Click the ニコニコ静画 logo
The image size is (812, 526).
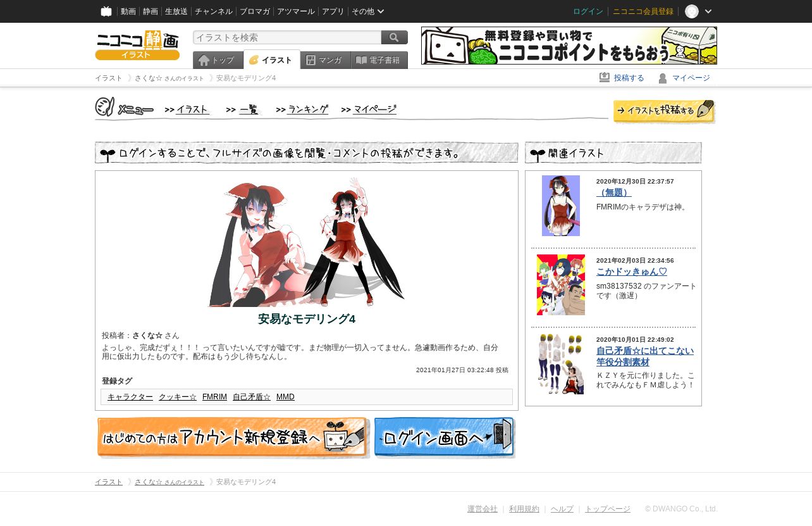click(x=137, y=45)
